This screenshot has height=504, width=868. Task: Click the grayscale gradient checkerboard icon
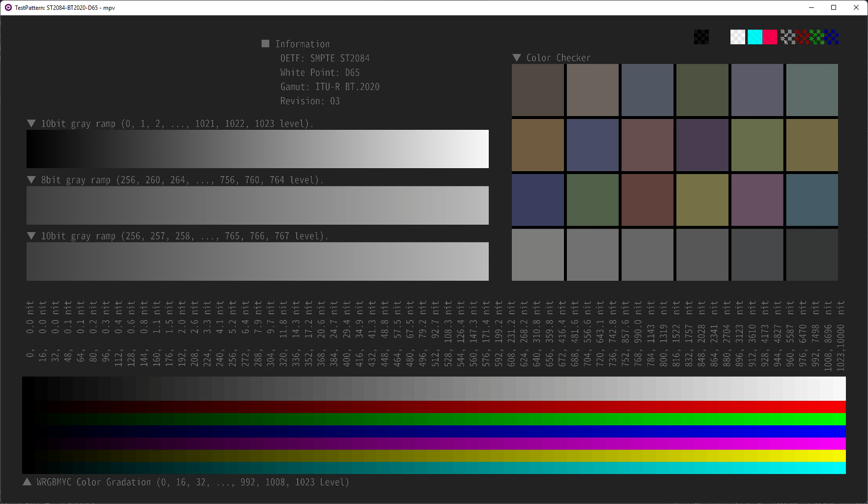(x=788, y=37)
